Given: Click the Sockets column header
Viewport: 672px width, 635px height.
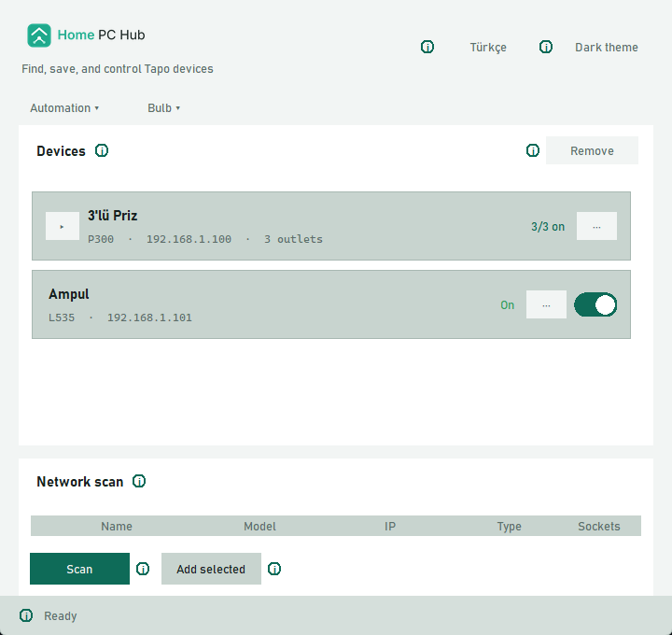Looking at the screenshot, I should (598, 526).
